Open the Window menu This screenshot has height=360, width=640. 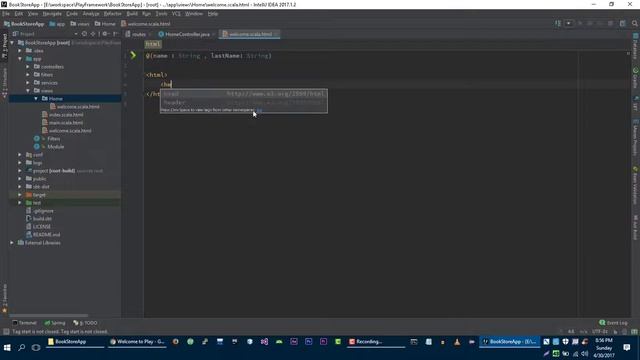[x=194, y=14]
